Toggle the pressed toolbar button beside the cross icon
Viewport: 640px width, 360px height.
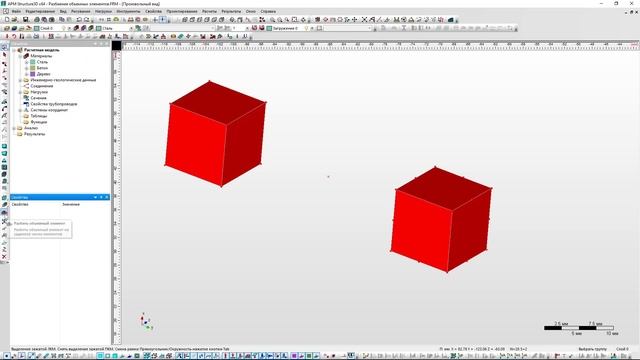pyautogui.click(x=162, y=20)
